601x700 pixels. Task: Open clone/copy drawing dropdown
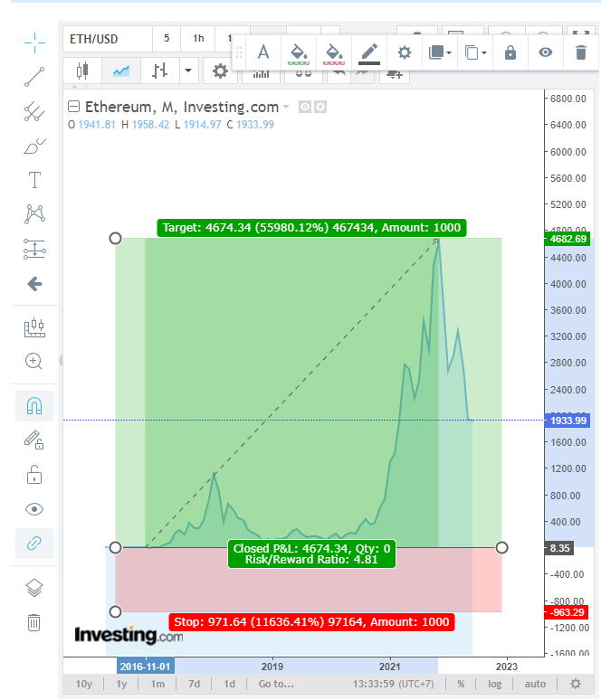[x=475, y=52]
